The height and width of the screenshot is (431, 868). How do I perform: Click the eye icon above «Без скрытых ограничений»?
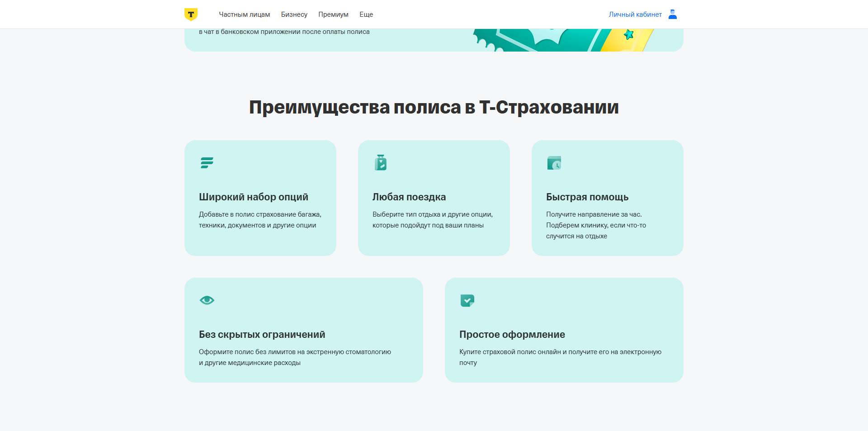coord(207,300)
